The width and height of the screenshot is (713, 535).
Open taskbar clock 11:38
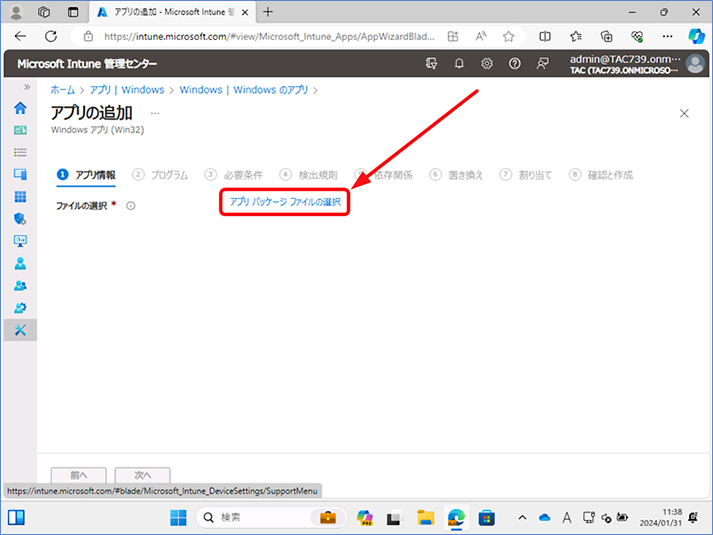point(661,517)
